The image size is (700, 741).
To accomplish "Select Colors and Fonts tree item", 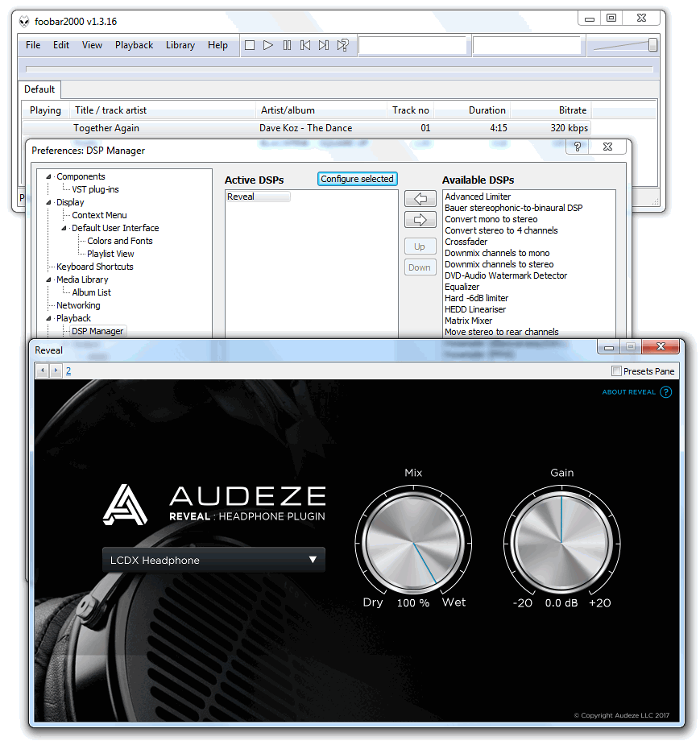I will 120,241.
